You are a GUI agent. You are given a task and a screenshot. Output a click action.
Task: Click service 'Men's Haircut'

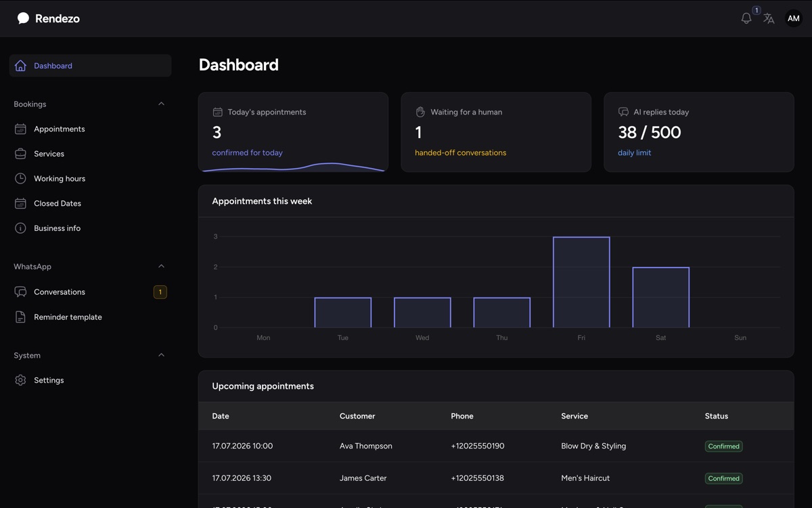tap(585, 478)
